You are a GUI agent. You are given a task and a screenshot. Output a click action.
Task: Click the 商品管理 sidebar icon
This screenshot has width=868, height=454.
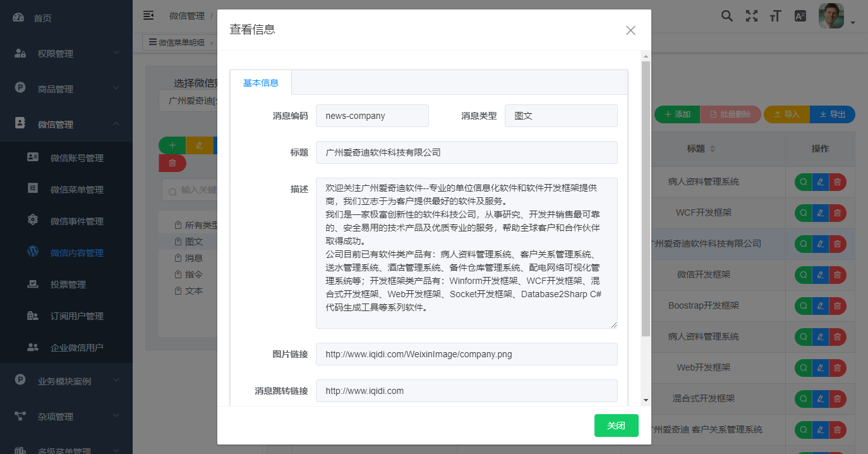(x=20, y=89)
